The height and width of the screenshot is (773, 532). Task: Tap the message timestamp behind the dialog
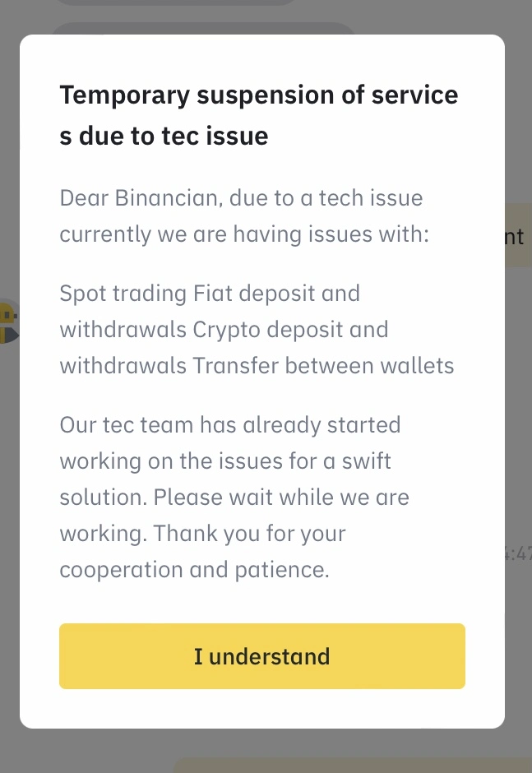(518, 554)
